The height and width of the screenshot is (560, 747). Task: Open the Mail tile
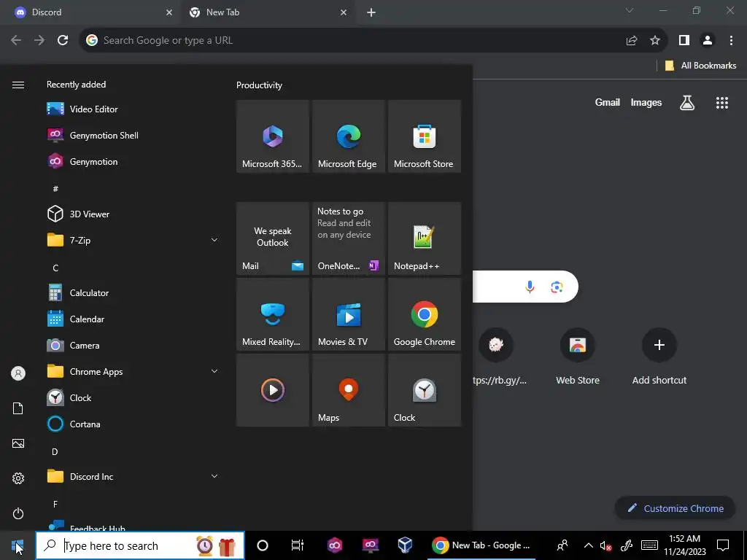coord(273,238)
